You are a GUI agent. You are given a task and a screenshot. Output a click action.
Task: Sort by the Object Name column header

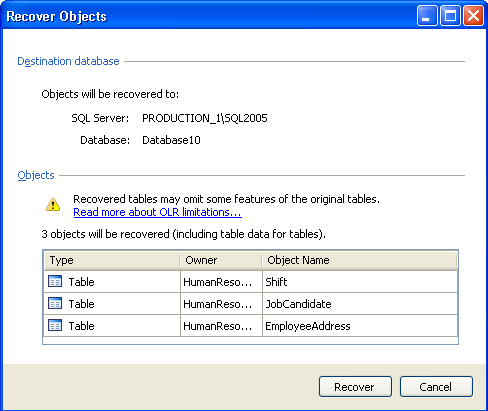[x=359, y=260]
